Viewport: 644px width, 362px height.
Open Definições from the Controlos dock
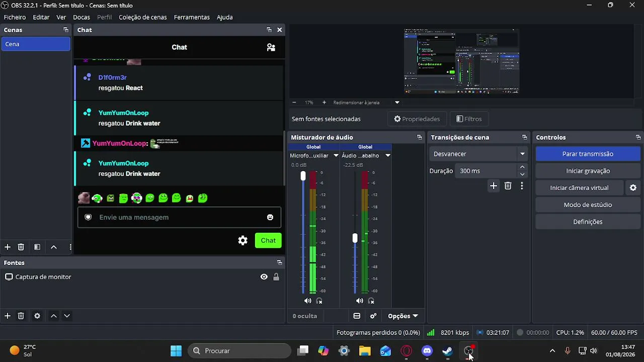(588, 222)
